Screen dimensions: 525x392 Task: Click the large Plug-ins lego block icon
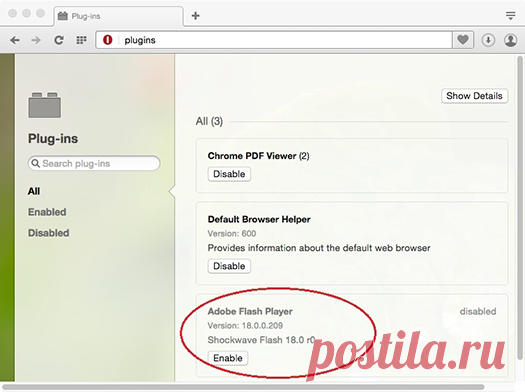click(x=45, y=105)
